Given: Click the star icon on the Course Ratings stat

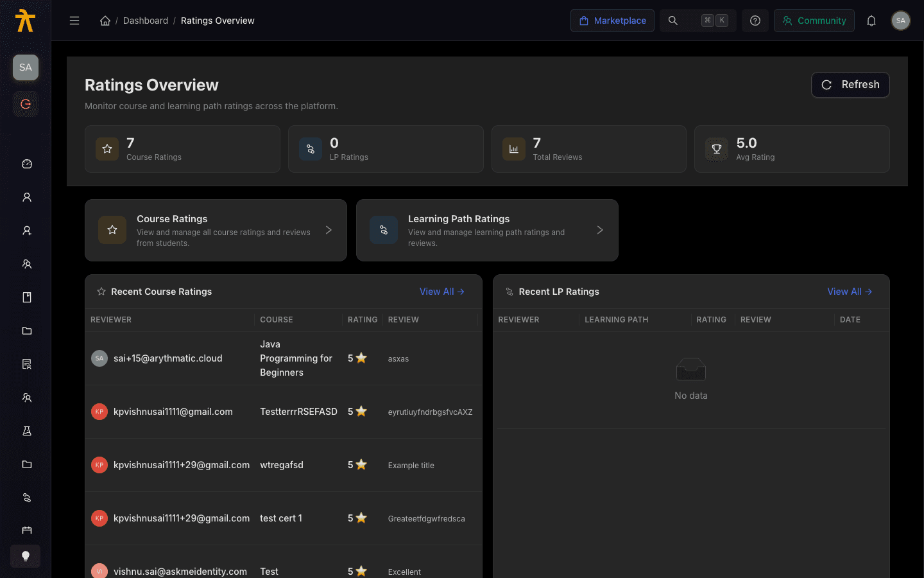Looking at the screenshot, I should (x=107, y=149).
